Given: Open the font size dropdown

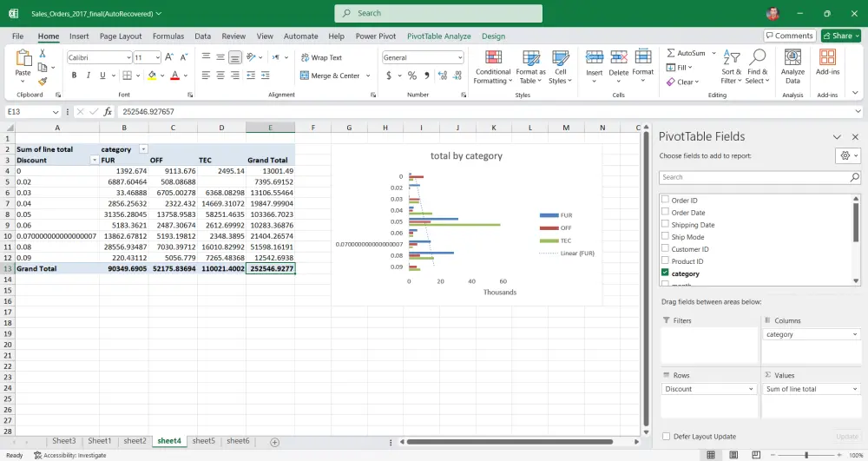Looking at the screenshot, I should click(157, 57).
